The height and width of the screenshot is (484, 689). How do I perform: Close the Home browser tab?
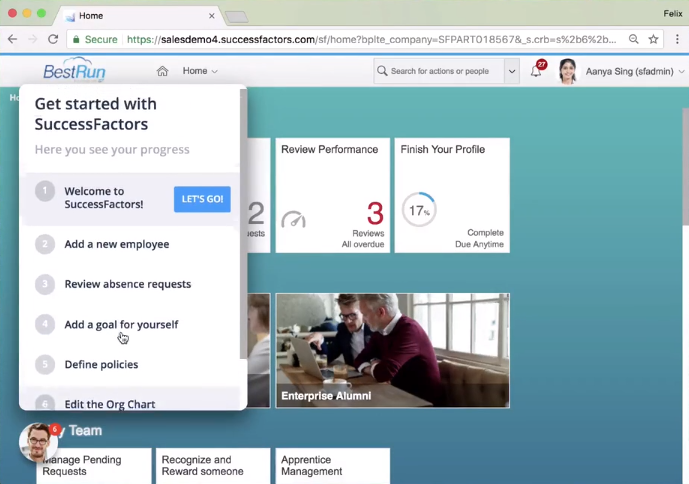212,16
